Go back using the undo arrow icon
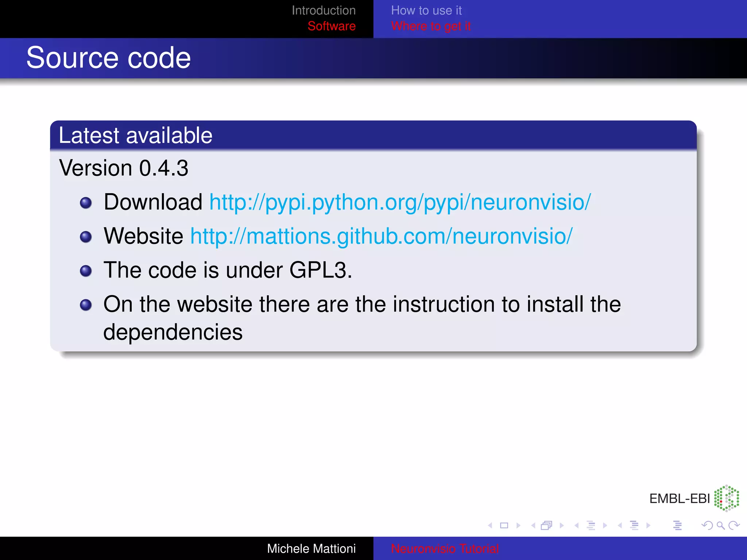747x560 pixels. click(x=707, y=525)
